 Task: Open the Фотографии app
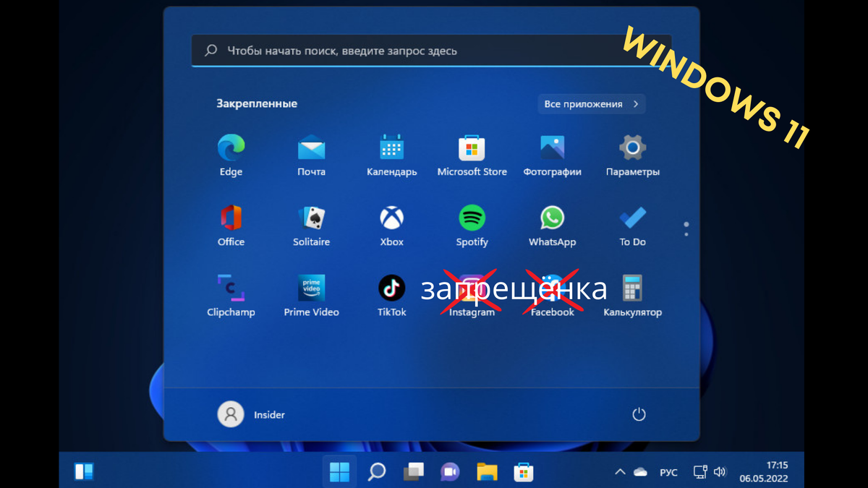(x=552, y=155)
